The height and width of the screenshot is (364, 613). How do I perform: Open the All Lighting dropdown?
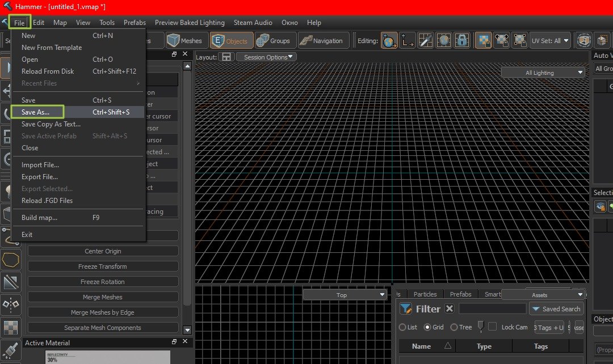[543, 73]
